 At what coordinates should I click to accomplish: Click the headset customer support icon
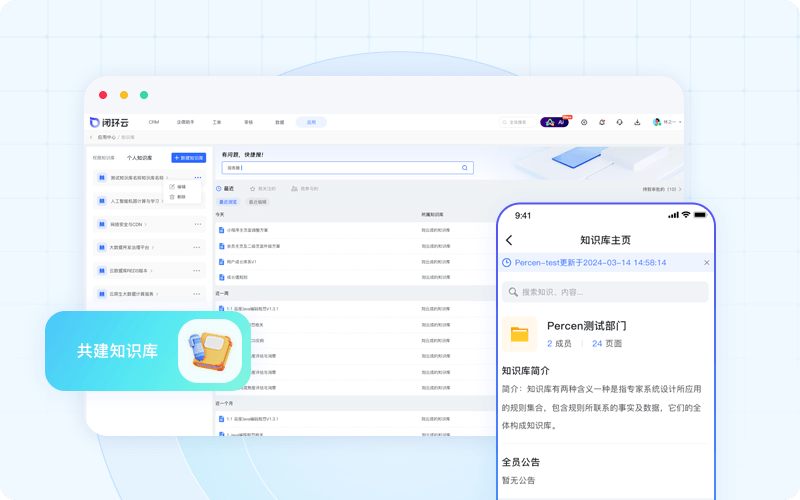620,122
